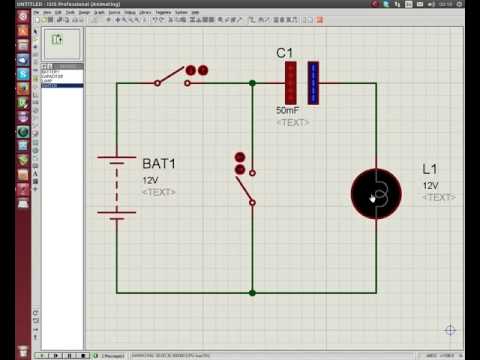Select the arrow Selection Mode tool
Viewport: 480px width, 360px height.
coord(35,32)
